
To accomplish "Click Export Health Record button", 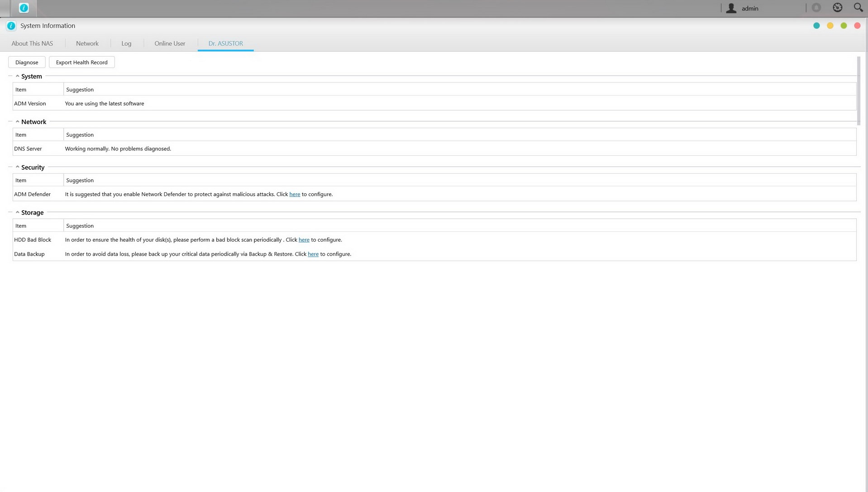I will click(x=82, y=62).
